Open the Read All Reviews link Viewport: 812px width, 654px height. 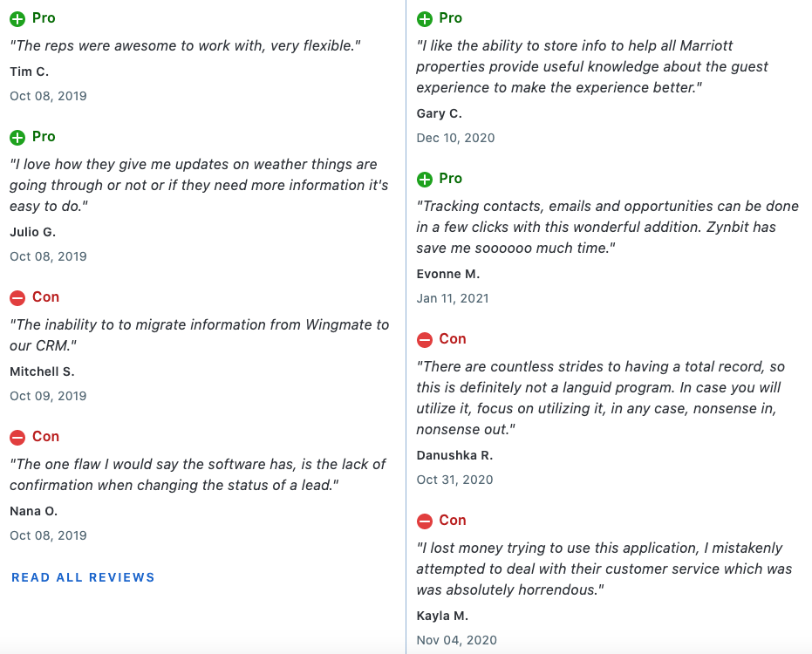pyautogui.click(x=83, y=577)
